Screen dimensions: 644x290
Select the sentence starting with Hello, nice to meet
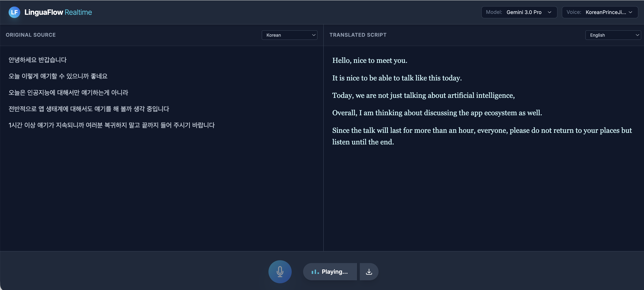[x=370, y=60]
